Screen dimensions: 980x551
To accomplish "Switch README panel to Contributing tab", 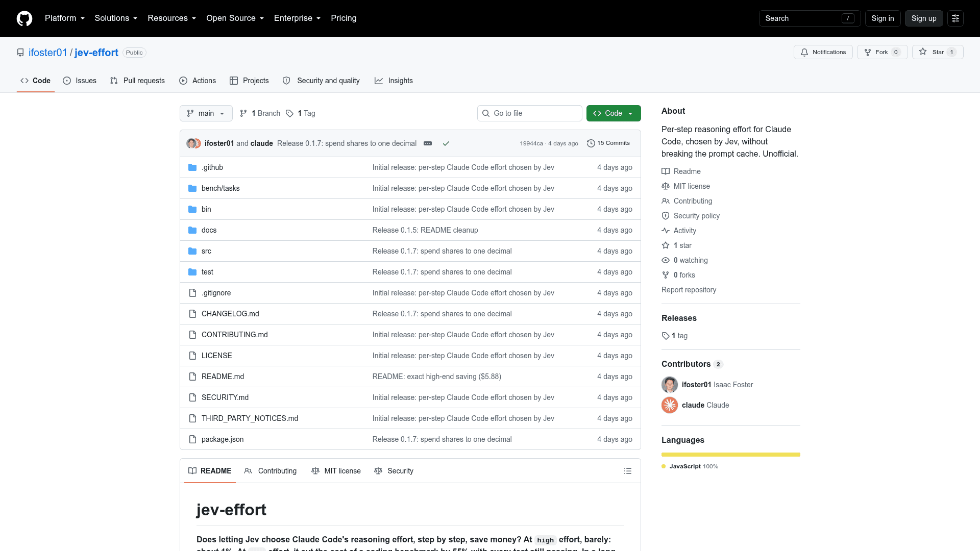I will pos(271,471).
